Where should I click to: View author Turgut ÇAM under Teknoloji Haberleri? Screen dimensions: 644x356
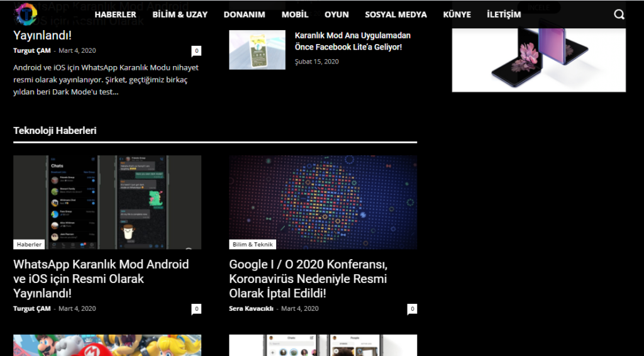[x=32, y=308]
